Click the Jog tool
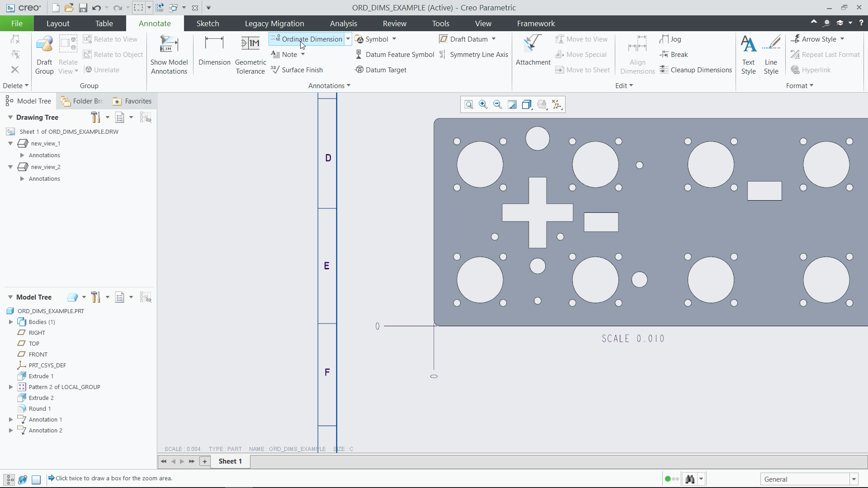868x488 pixels. (x=670, y=39)
